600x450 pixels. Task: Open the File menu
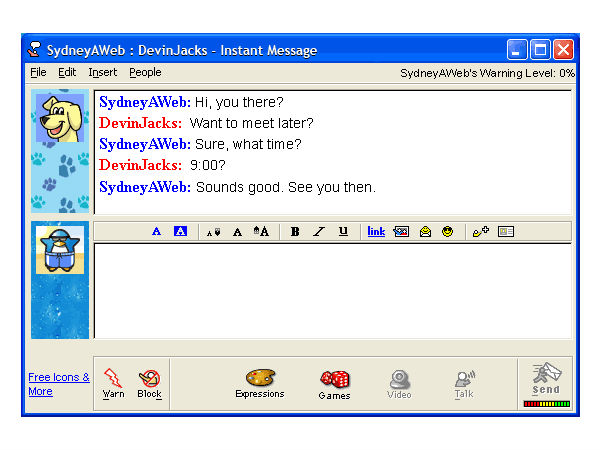click(x=38, y=72)
